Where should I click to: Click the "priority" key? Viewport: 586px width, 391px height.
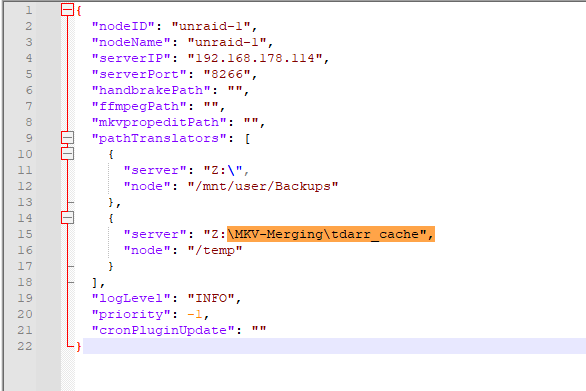coord(131,314)
